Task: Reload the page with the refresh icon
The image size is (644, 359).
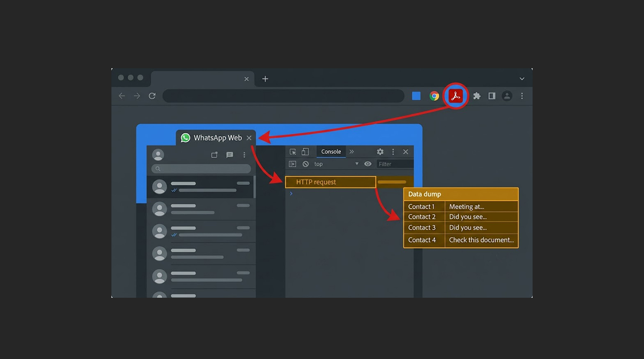Action: pos(152,96)
